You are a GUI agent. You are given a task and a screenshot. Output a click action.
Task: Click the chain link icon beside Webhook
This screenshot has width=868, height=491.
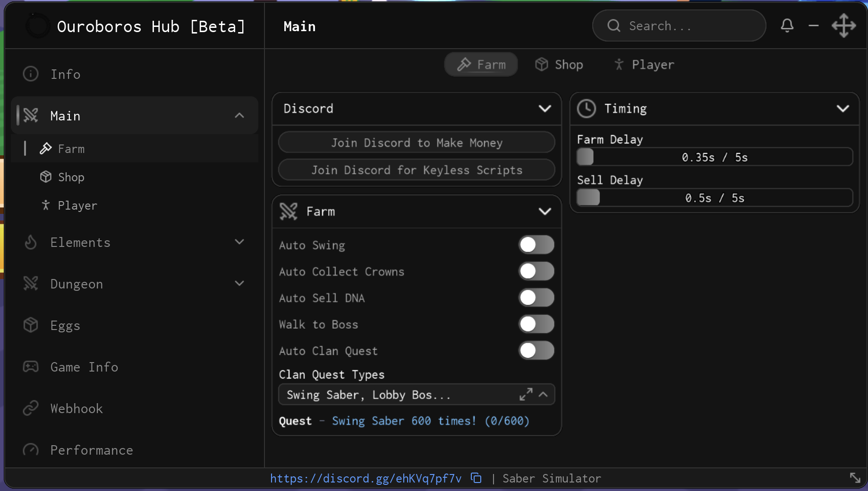[x=31, y=408]
